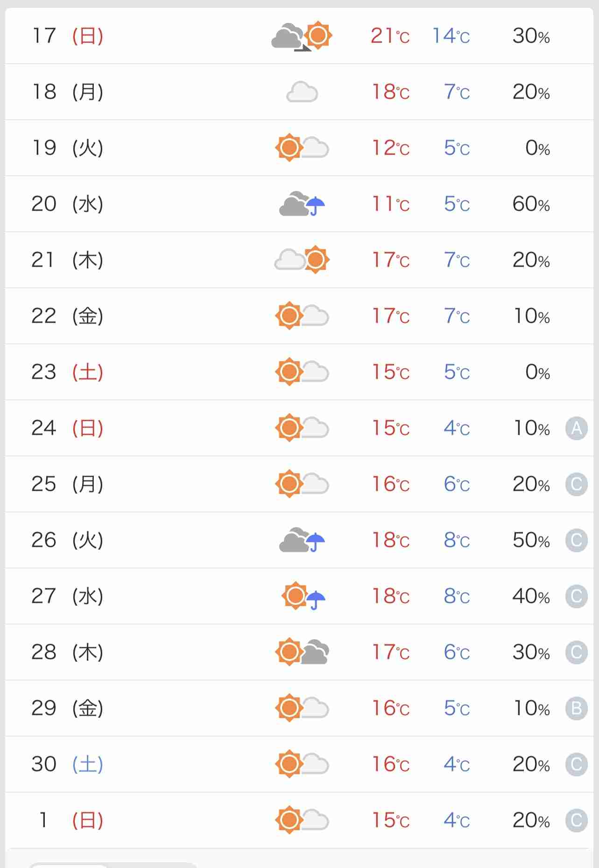The height and width of the screenshot is (868, 599).
Task: Select the rain umbrella icon on day 20
Action: [x=316, y=205]
